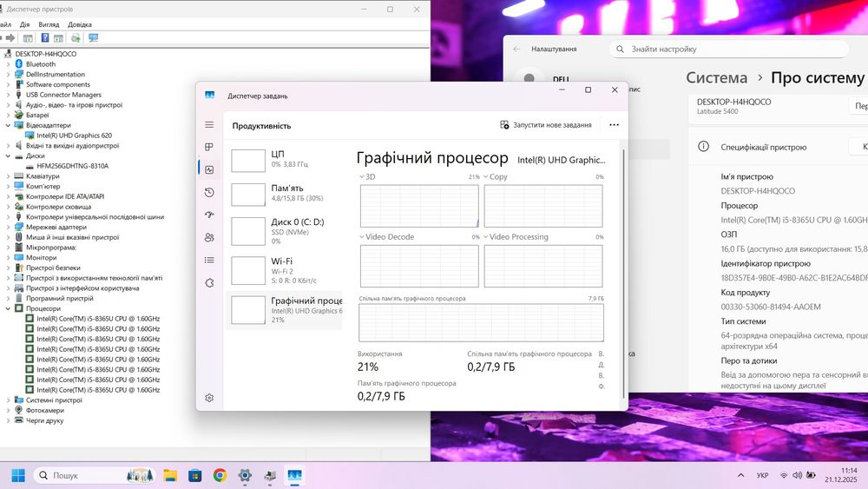The height and width of the screenshot is (489, 868).
Task: Open Windows Start menu
Action: [18, 475]
